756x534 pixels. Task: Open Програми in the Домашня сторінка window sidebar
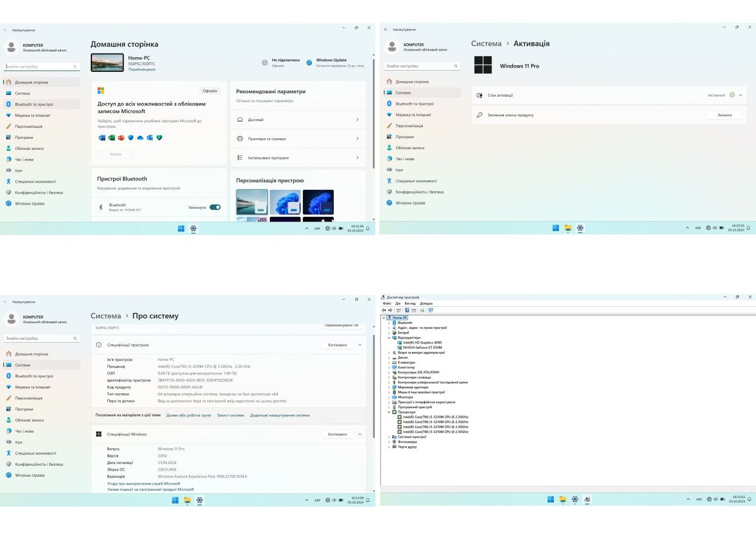coord(41,137)
